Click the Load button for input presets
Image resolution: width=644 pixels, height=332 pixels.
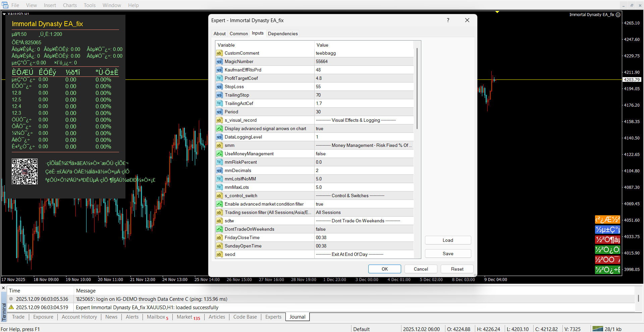click(448, 240)
